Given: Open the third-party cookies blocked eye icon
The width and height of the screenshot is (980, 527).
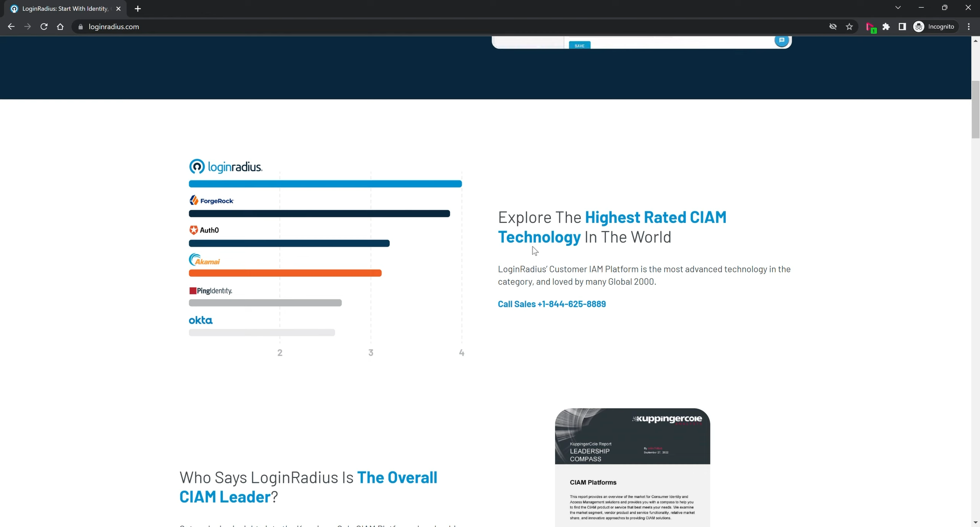Looking at the screenshot, I should click(833, 26).
